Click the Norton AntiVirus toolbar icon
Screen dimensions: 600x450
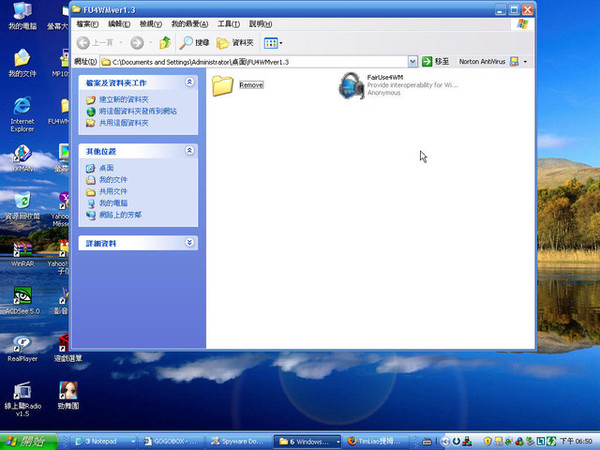[514, 62]
